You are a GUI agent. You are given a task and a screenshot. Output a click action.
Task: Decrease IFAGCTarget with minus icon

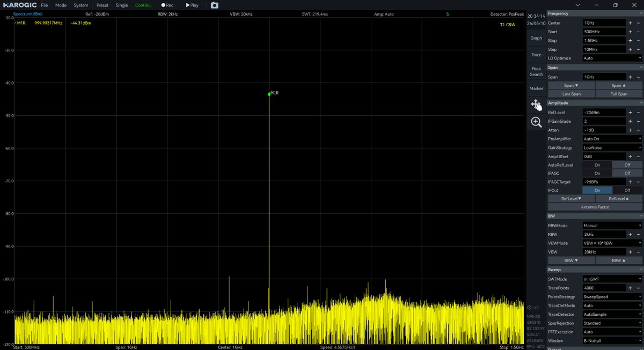(x=638, y=182)
